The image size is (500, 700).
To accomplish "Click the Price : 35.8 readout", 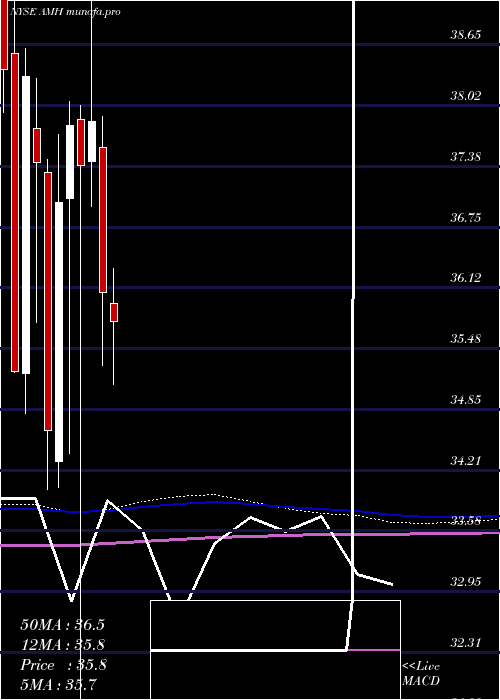I will pos(63,665).
